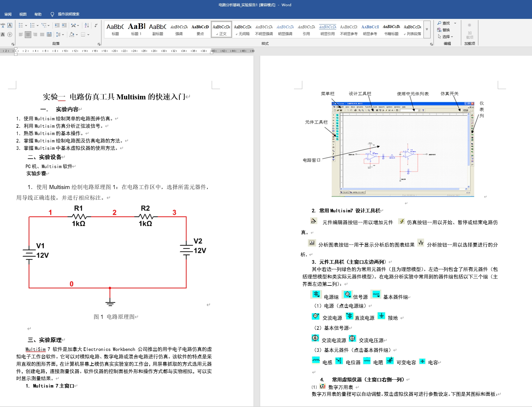This screenshot has width=532, height=407.
Task: Click the paragraph shading paint bucket
Action: (72, 35)
